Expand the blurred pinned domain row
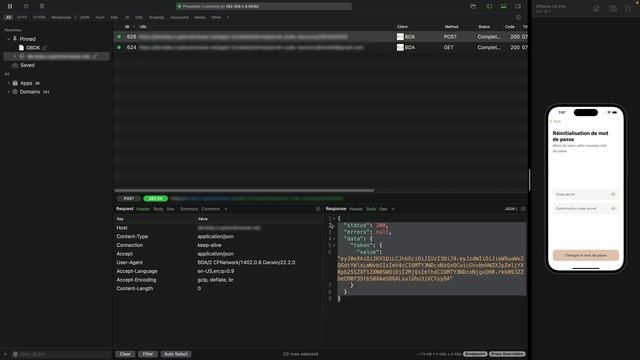The image size is (640, 360). [15, 56]
